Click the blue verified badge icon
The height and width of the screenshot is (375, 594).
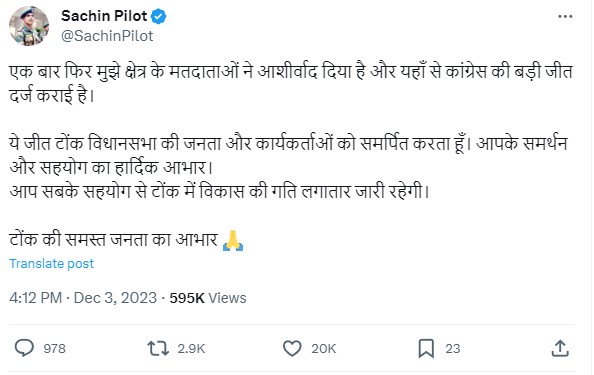click(x=159, y=17)
